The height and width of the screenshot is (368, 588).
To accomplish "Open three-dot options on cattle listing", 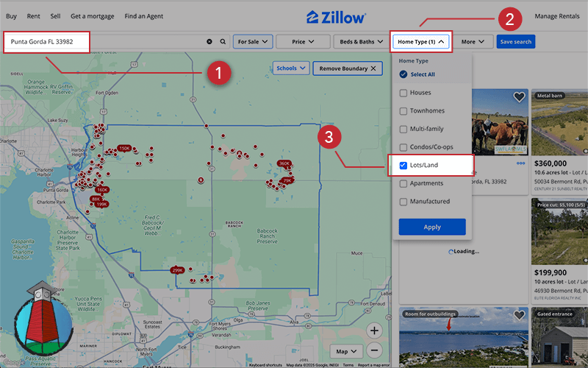I will click(x=520, y=163).
